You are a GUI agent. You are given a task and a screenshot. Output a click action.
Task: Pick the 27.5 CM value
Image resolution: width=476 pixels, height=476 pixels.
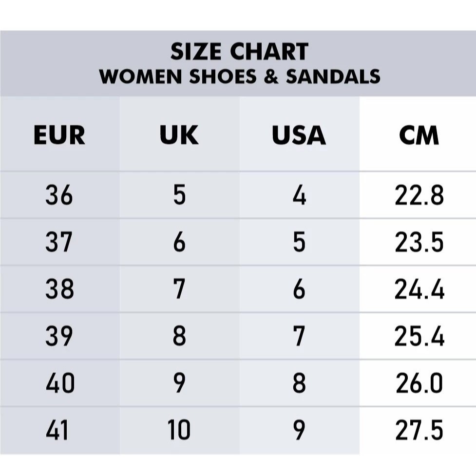pyautogui.click(x=419, y=431)
